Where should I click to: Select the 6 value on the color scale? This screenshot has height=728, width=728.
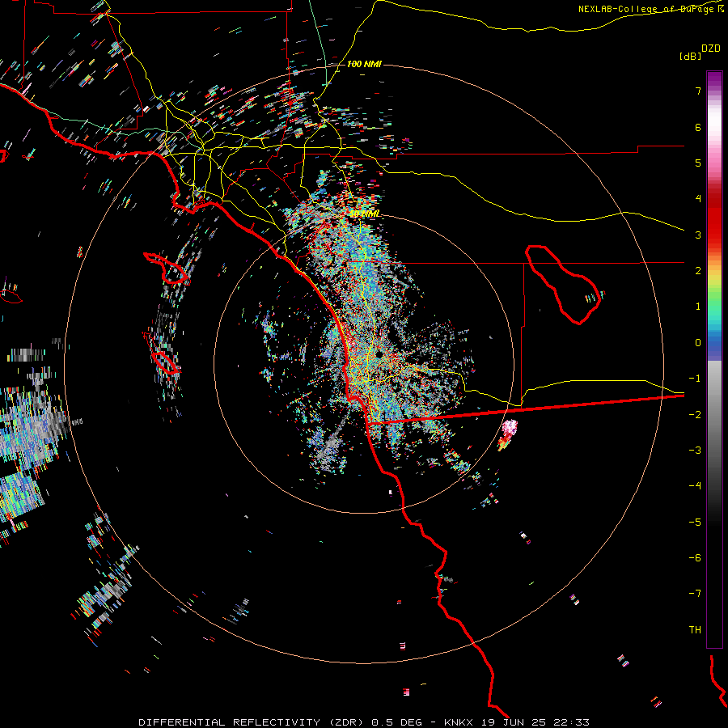[698, 127]
